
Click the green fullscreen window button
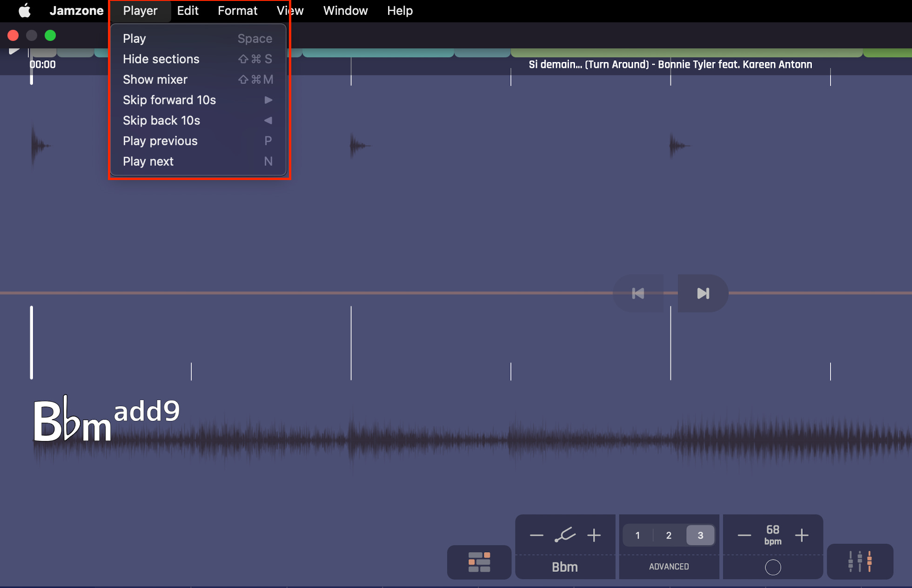tap(50, 35)
